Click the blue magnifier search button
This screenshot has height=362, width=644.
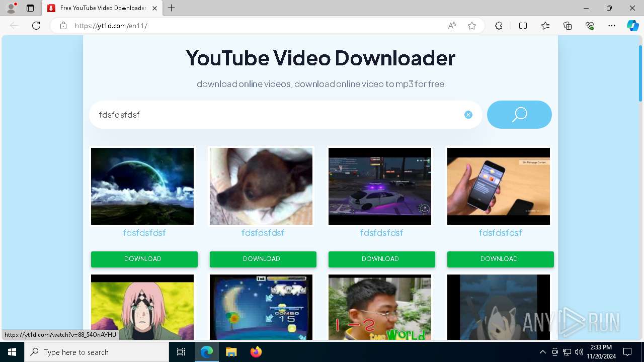(x=519, y=115)
